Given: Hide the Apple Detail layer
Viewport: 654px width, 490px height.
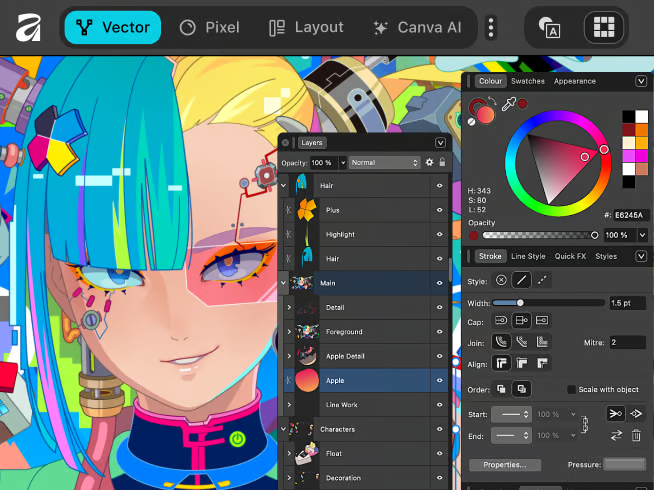Looking at the screenshot, I should click(x=439, y=356).
